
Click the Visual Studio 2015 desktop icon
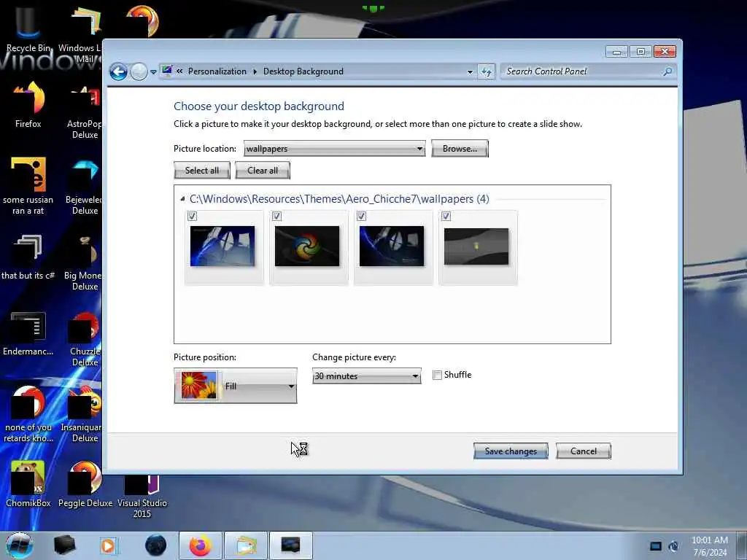pyautogui.click(x=142, y=495)
